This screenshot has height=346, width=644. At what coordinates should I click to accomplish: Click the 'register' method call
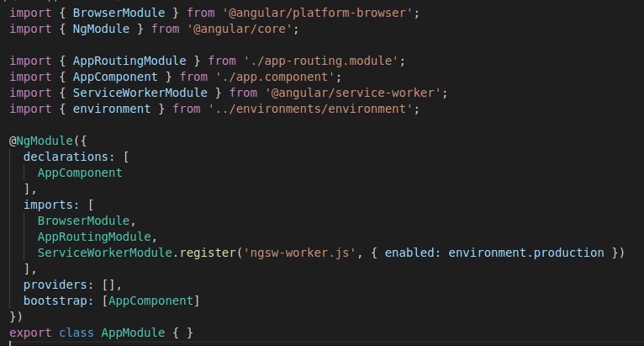coord(209,253)
